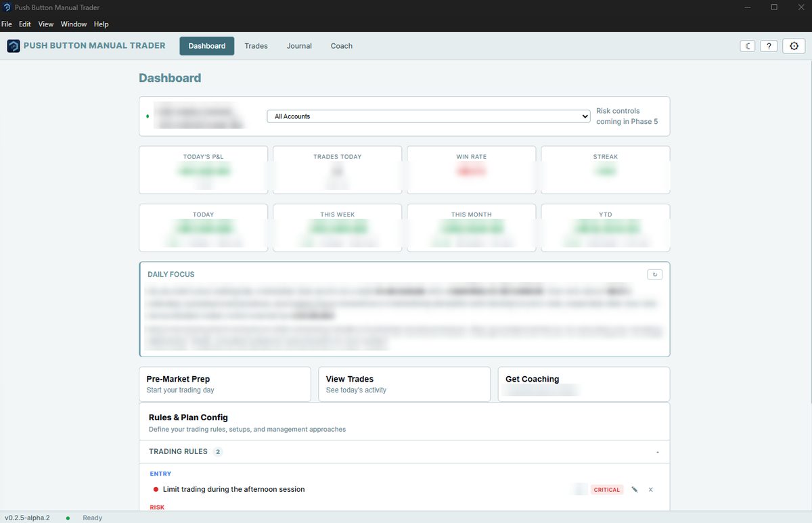
Task: Open the Edit menu
Action: click(25, 24)
